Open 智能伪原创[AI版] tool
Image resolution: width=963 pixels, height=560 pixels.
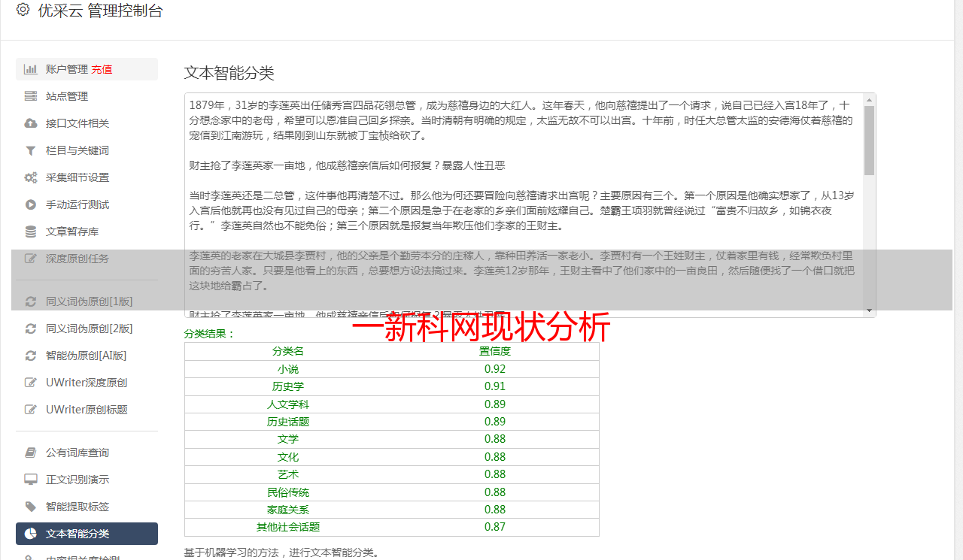[87, 356]
